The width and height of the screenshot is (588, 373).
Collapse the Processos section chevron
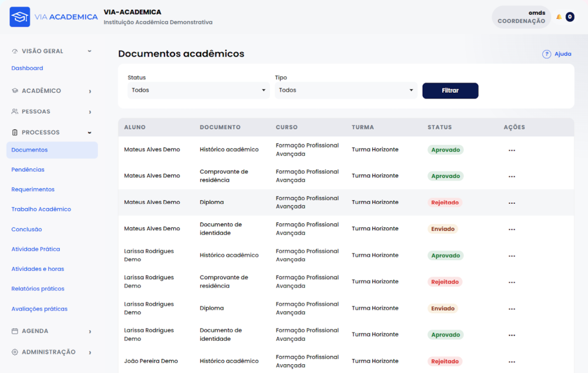click(x=89, y=133)
